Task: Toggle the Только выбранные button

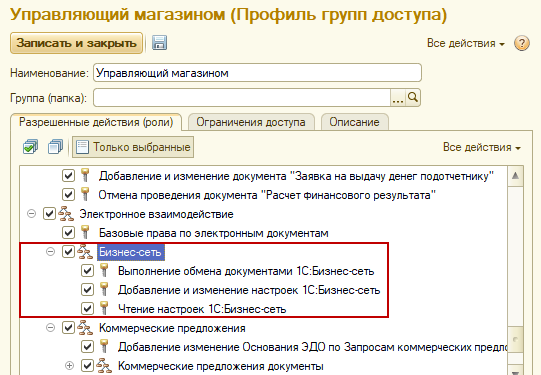Action: click(x=133, y=147)
